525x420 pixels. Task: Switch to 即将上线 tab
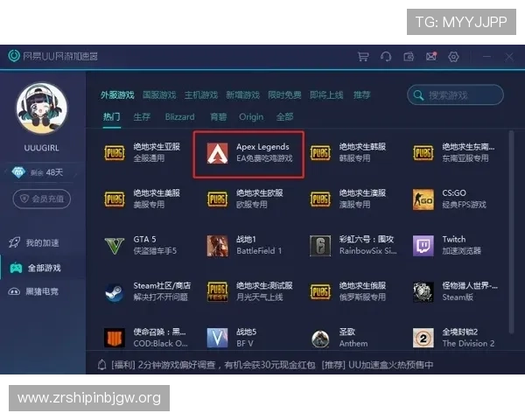pyautogui.click(x=326, y=95)
